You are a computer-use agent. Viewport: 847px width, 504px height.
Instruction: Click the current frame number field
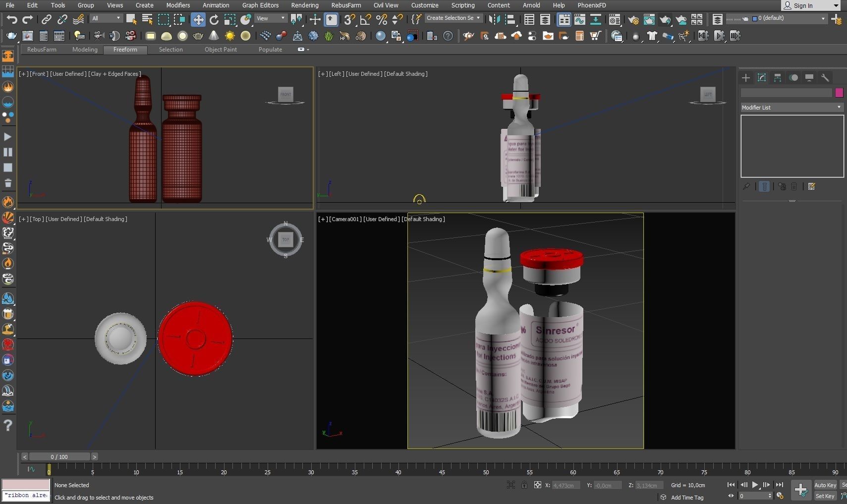tap(755, 496)
